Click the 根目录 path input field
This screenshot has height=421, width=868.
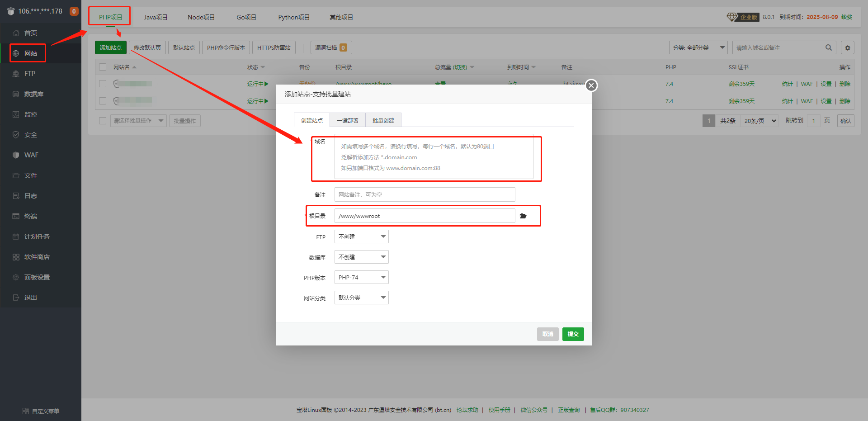tap(425, 216)
